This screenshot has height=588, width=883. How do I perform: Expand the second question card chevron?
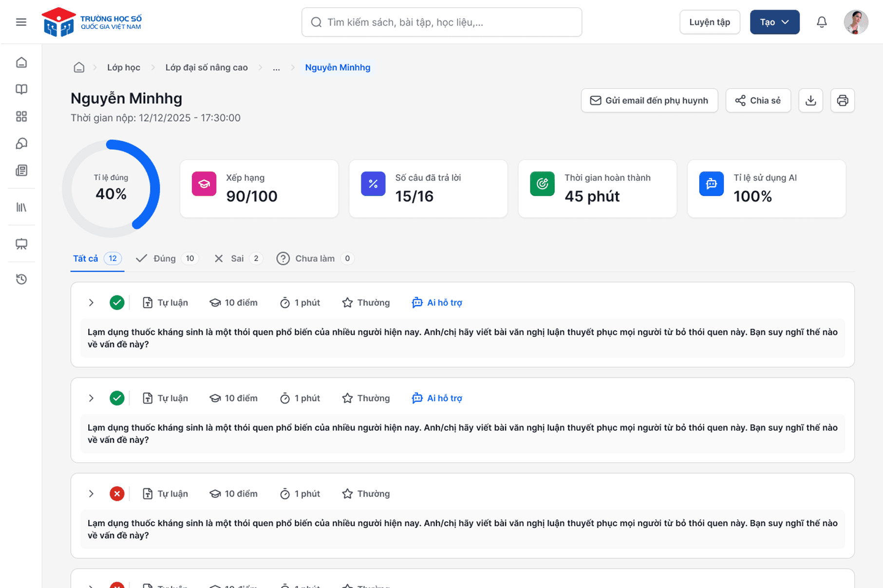pos(91,398)
